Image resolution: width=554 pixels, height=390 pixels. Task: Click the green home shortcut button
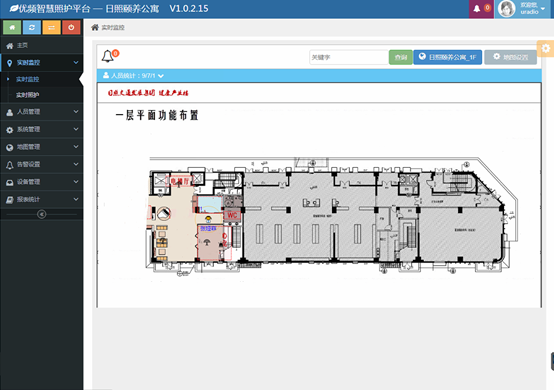tap(12, 27)
